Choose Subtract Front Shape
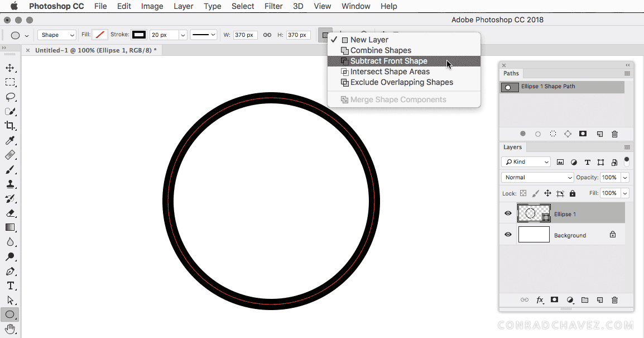This screenshot has height=338, width=644. pyautogui.click(x=403, y=61)
